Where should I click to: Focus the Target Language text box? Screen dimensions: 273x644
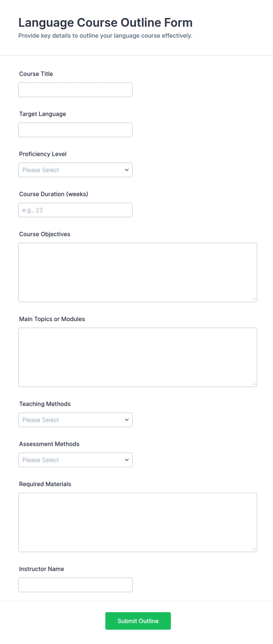tap(75, 130)
